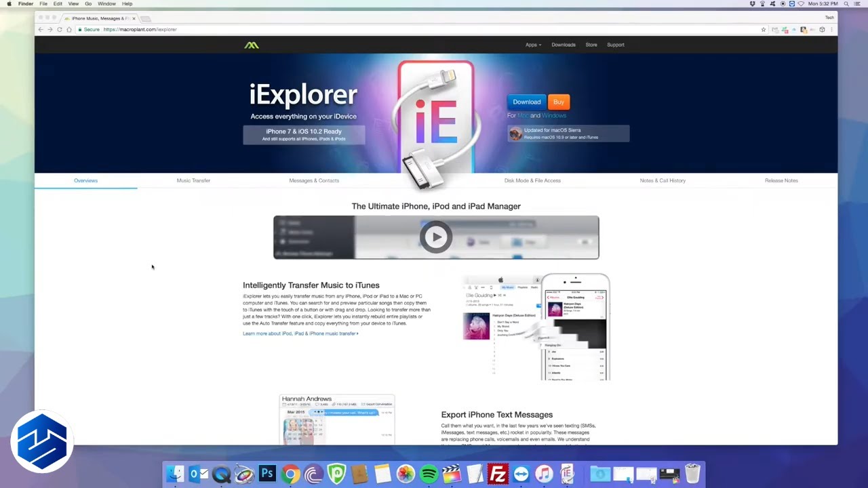Open Photoshop from the dock
868x488 pixels.
pyautogui.click(x=267, y=474)
